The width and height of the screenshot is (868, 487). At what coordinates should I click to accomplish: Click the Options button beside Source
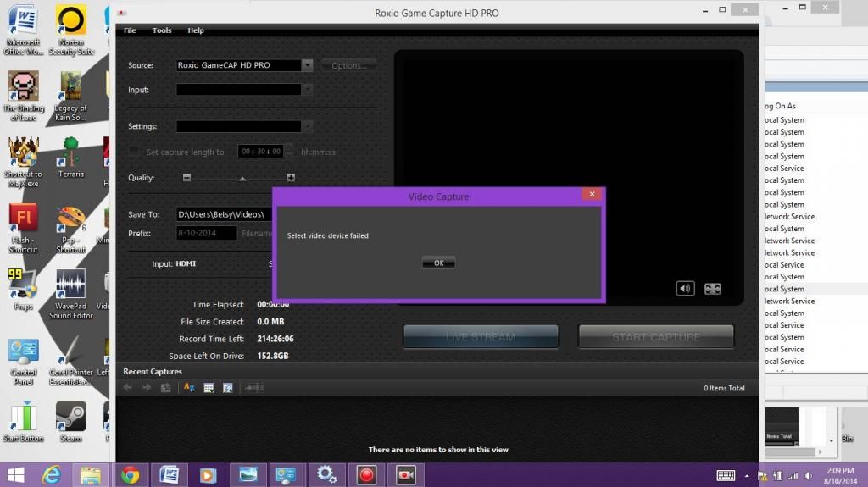[x=348, y=66]
